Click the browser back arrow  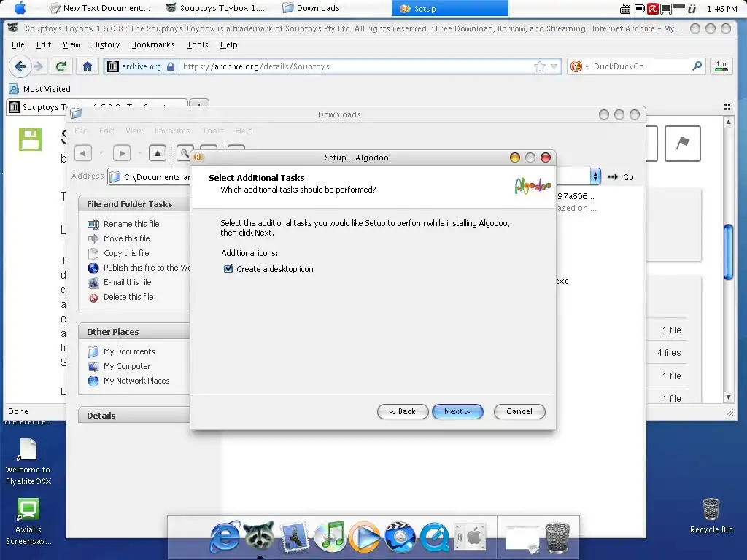coord(20,66)
